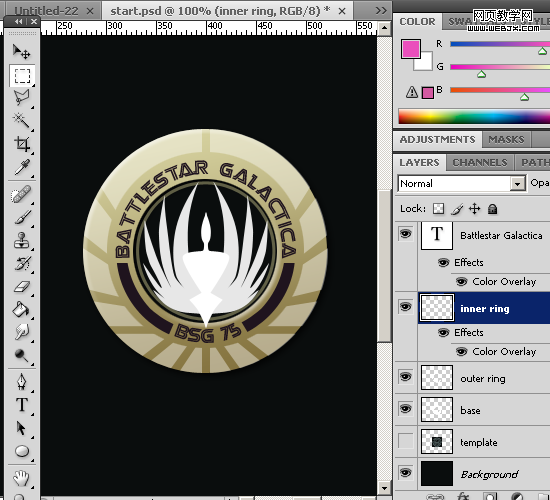Select the Move tool
The height and width of the screenshot is (500, 550).
(x=21, y=52)
